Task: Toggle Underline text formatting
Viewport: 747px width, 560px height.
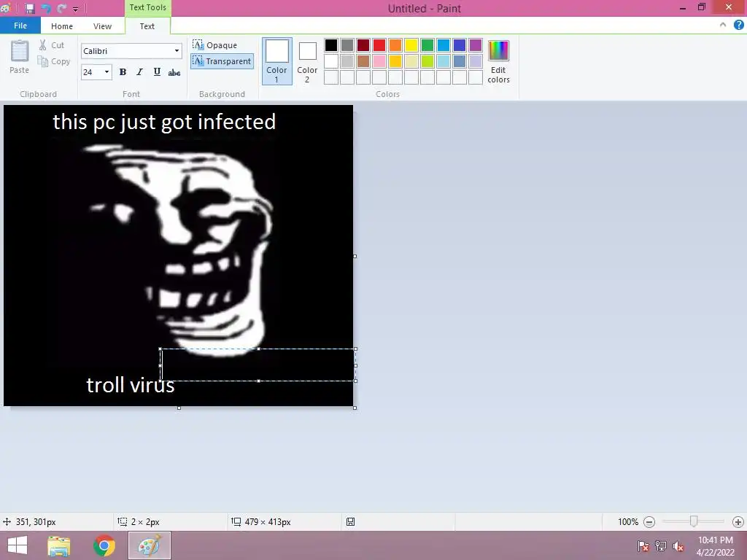Action: (x=157, y=72)
